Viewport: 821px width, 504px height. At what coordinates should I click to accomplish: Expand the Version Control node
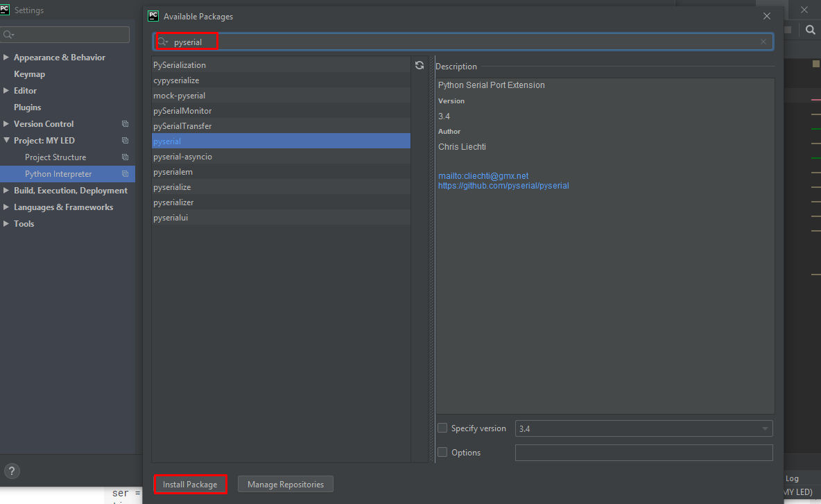[x=6, y=124]
